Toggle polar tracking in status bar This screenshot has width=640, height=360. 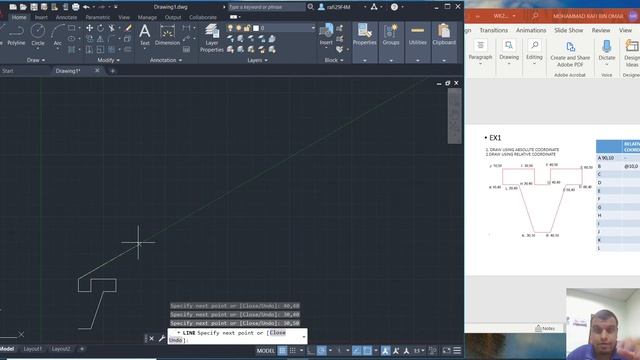322,351
